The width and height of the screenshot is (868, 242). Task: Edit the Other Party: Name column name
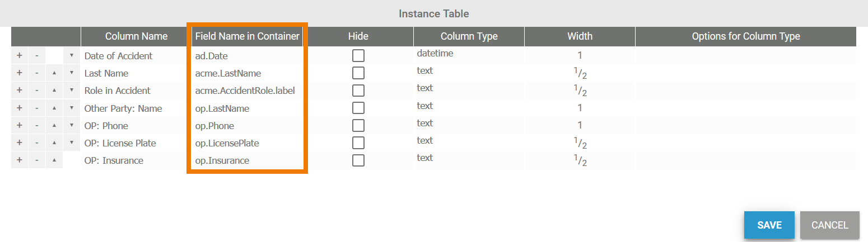[123, 108]
